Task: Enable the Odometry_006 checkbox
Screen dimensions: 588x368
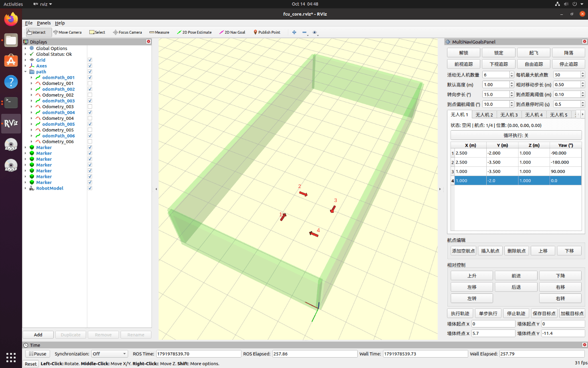Action: (x=90, y=142)
